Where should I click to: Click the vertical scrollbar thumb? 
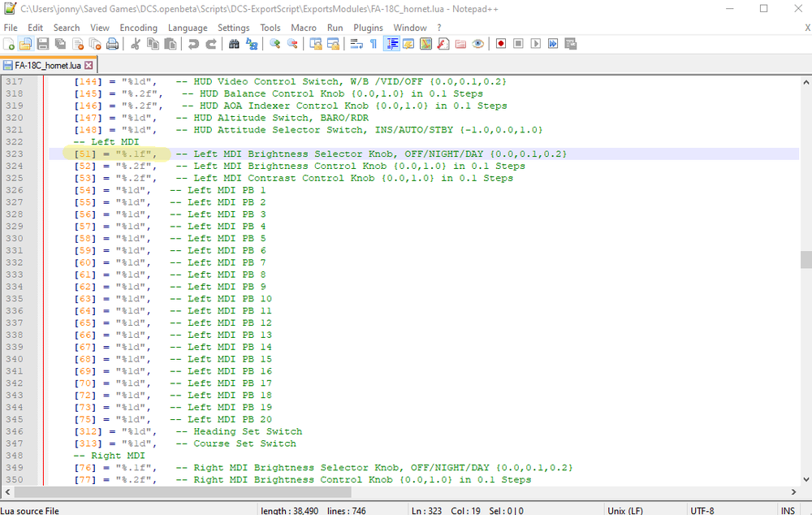pos(806,259)
